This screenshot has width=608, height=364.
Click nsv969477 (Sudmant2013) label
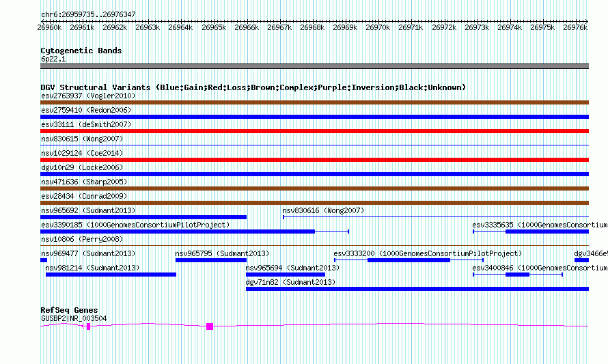pos(88,253)
